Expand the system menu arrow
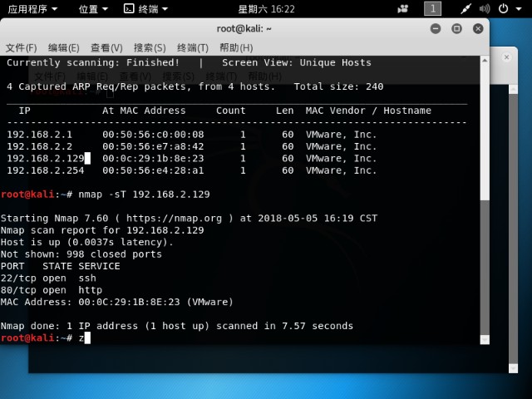The image size is (532, 399). (519, 9)
